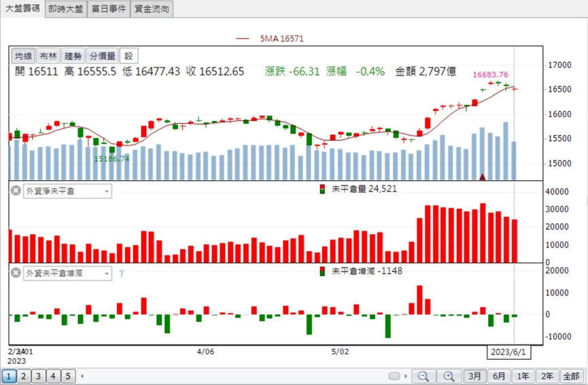
Task: Set chart range to 2年
Action: pos(547,376)
